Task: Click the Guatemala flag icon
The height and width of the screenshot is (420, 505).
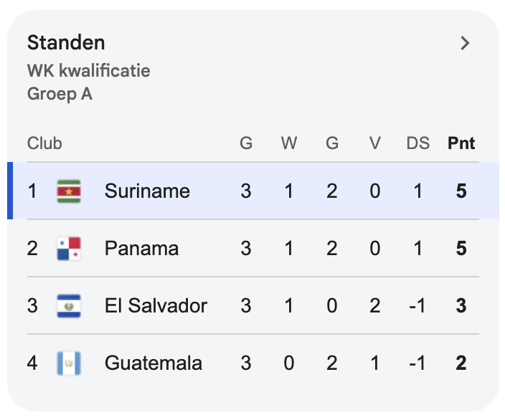Action: [69, 363]
